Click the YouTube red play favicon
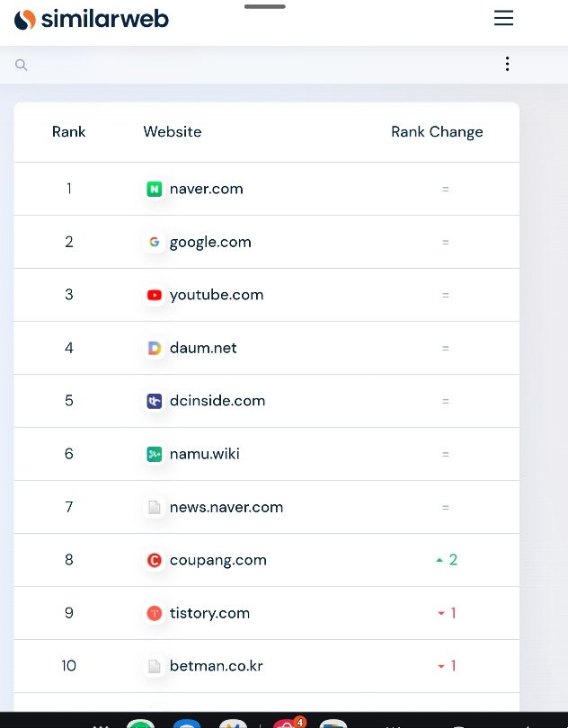Viewport: 568px width, 728px height. tap(155, 295)
